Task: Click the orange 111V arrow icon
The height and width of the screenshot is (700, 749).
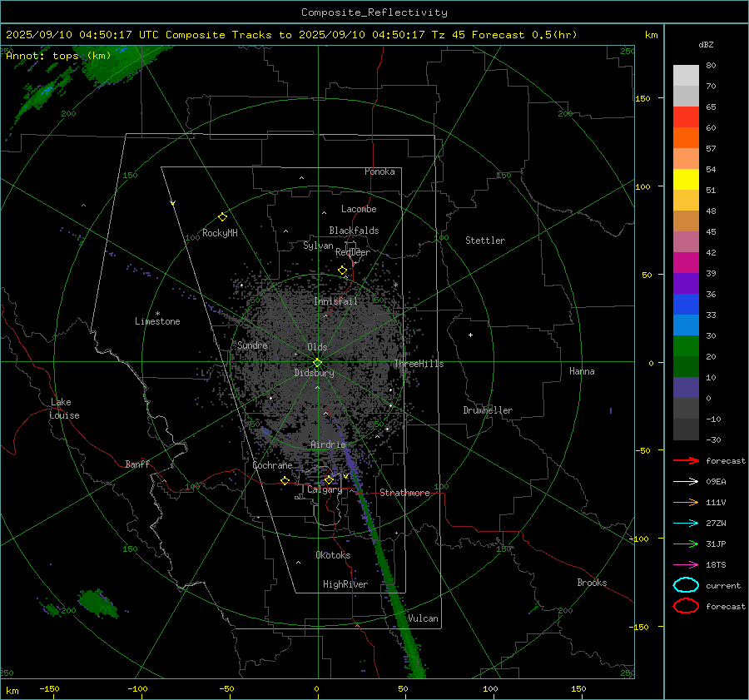Action: [x=686, y=502]
